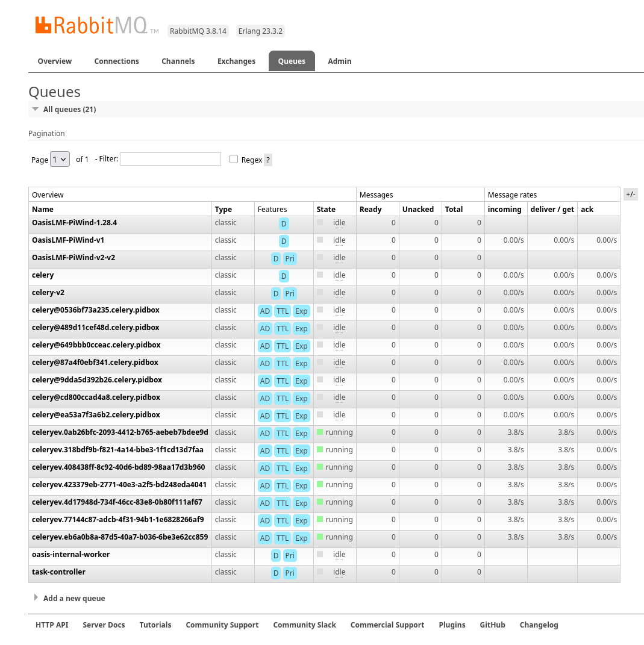This screenshot has width=644, height=645.
Task: Click the Regex help question mark
Action: 268,160
